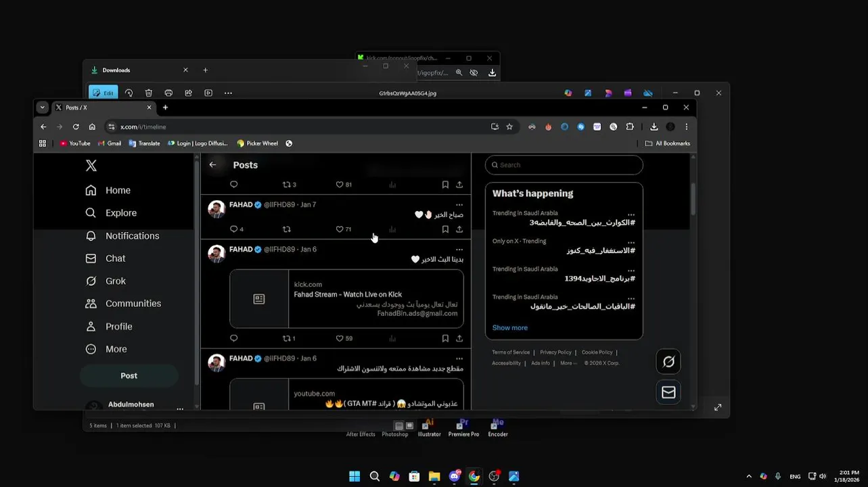868x487 pixels.
Task: Open Chrome's Extensions puzzle icon
Action: [630, 126]
